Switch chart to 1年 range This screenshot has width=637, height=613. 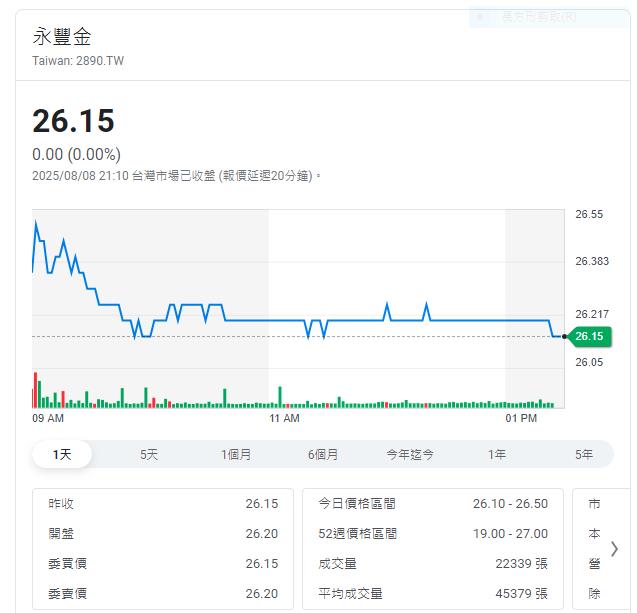497,454
